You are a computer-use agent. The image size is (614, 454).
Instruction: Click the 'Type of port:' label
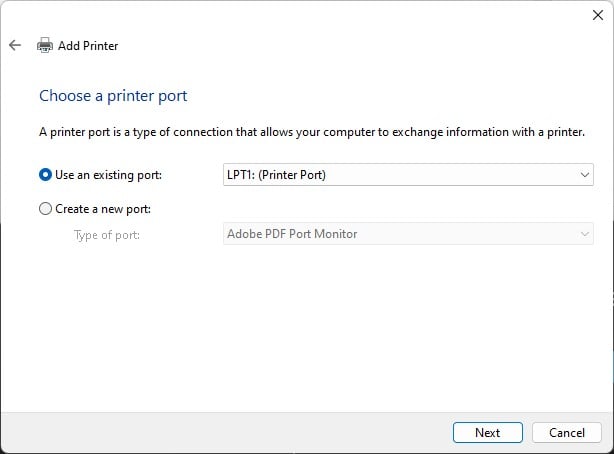click(x=107, y=234)
